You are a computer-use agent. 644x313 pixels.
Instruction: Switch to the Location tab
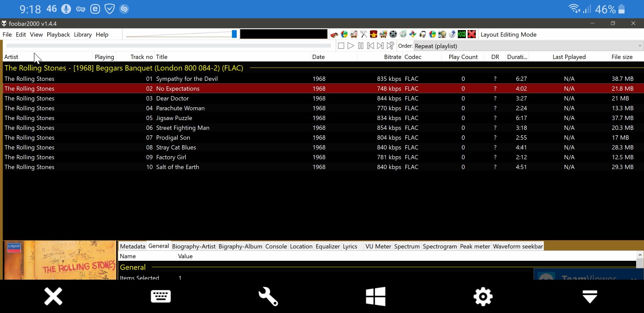301,246
